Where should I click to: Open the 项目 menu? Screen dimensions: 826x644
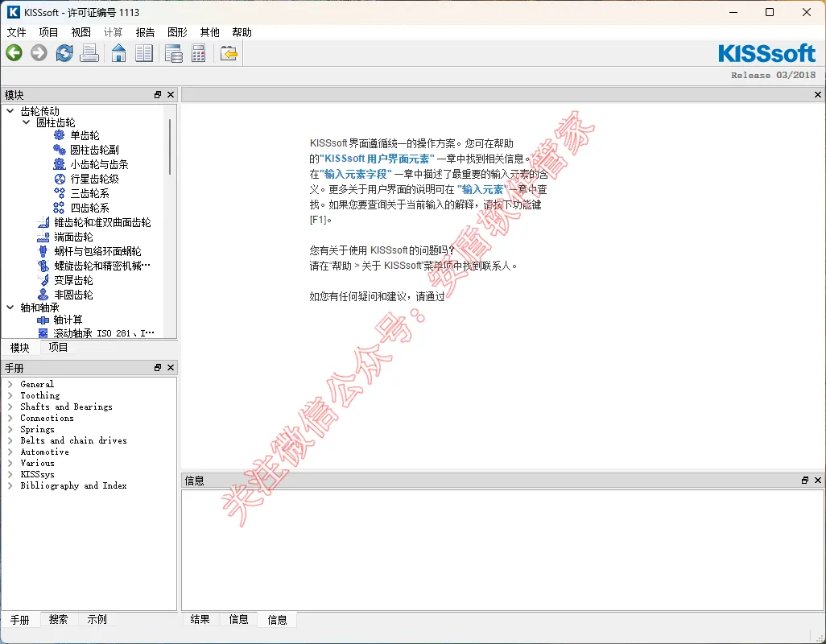(48, 33)
